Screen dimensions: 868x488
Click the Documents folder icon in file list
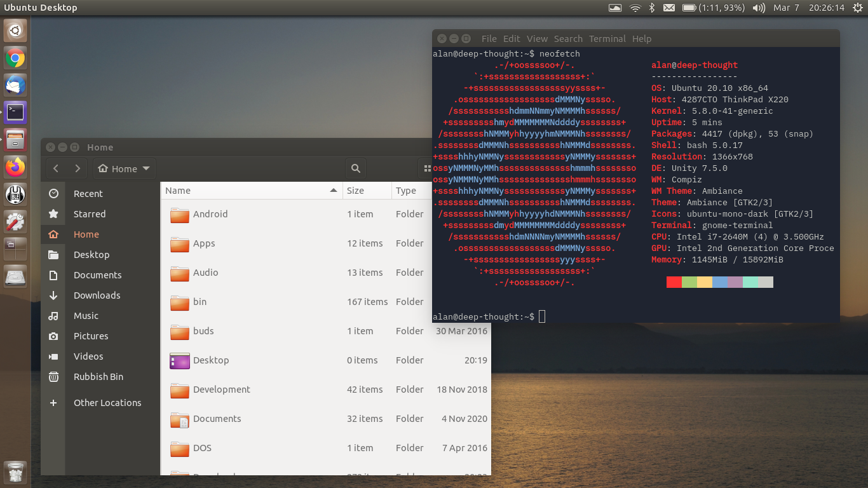point(180,419)
